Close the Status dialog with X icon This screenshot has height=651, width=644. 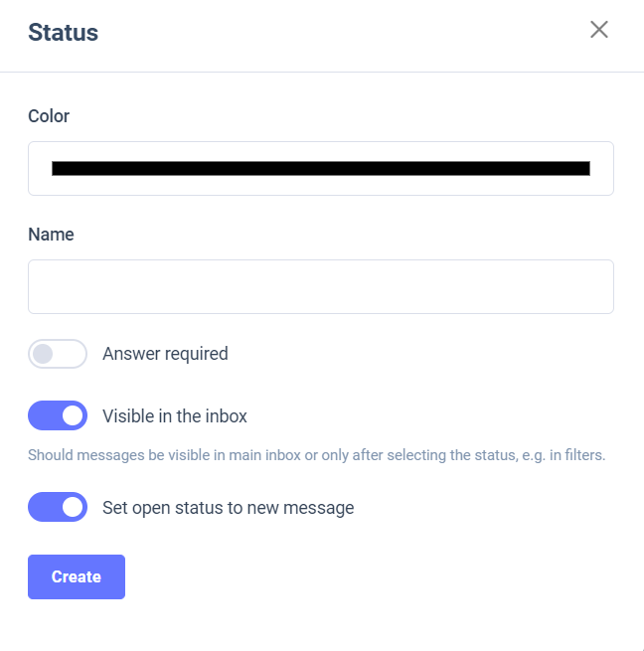click(x=598, y=30)
